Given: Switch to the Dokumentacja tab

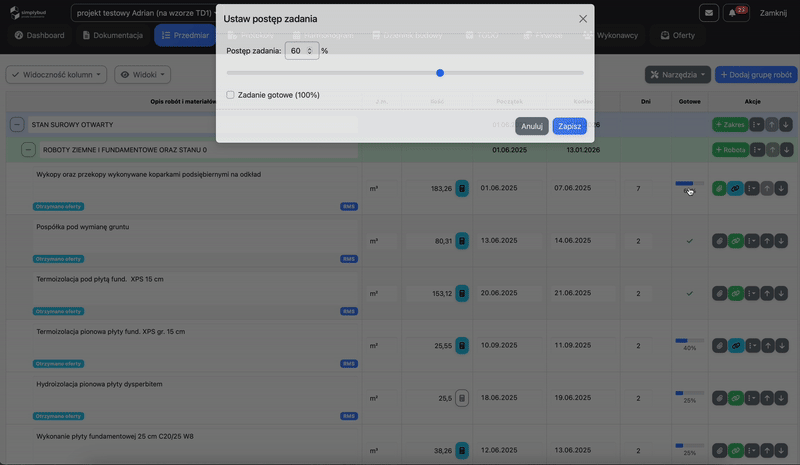Looking at the screenshot, I should click(113, 35).
